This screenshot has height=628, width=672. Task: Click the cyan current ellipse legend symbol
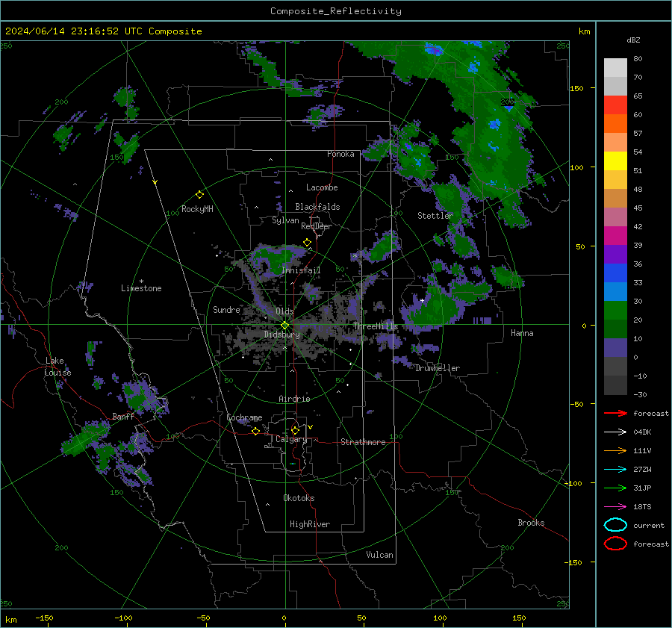(615, 525)
